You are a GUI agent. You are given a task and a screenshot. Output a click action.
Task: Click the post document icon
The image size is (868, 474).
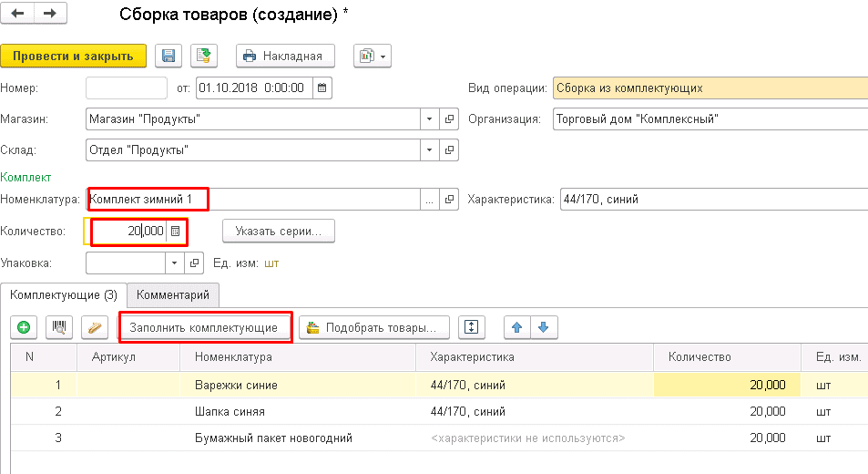click(x=204, y=56)
